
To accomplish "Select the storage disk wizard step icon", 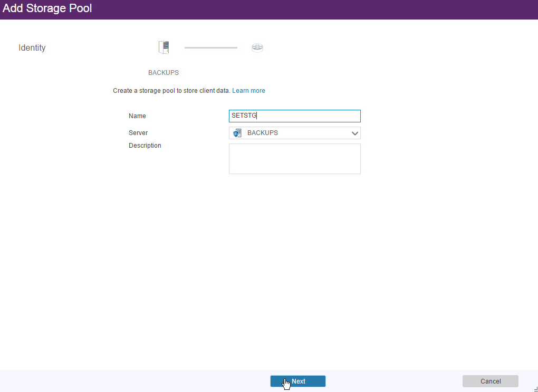I will click(257, 47).
